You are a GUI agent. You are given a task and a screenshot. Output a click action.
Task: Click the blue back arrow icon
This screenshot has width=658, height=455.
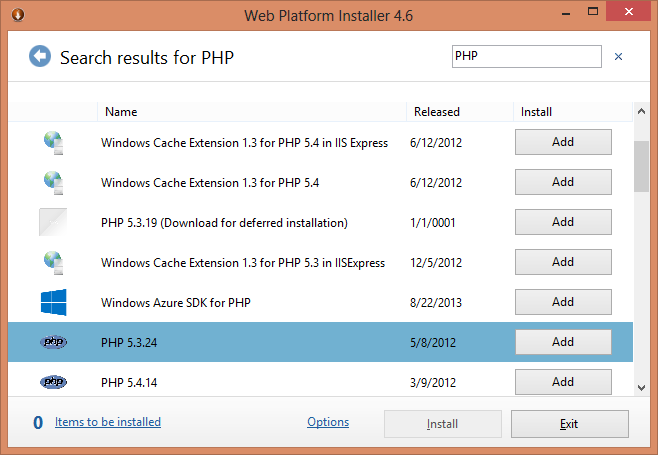[40, 56]
